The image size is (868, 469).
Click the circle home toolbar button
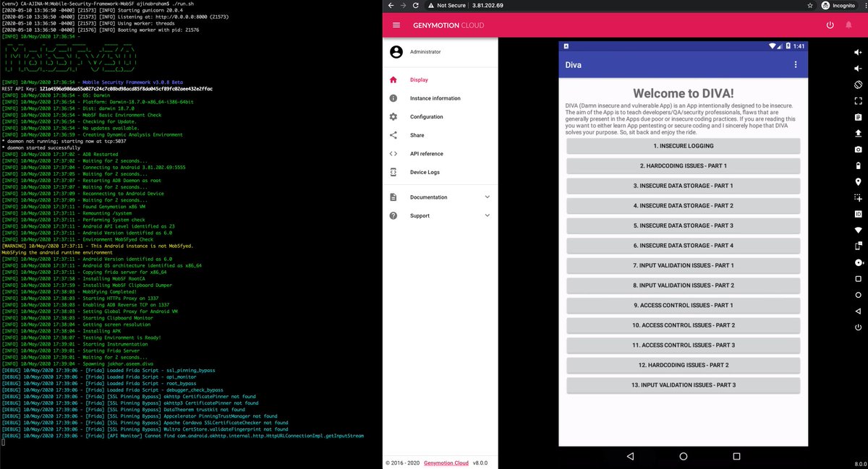tap(858, 295)
